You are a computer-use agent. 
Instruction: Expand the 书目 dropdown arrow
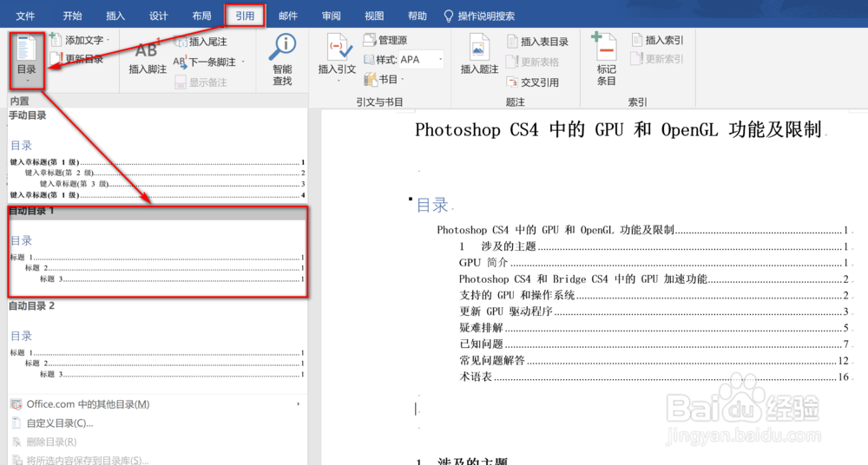pyautogui.click(x=402, y=80)
